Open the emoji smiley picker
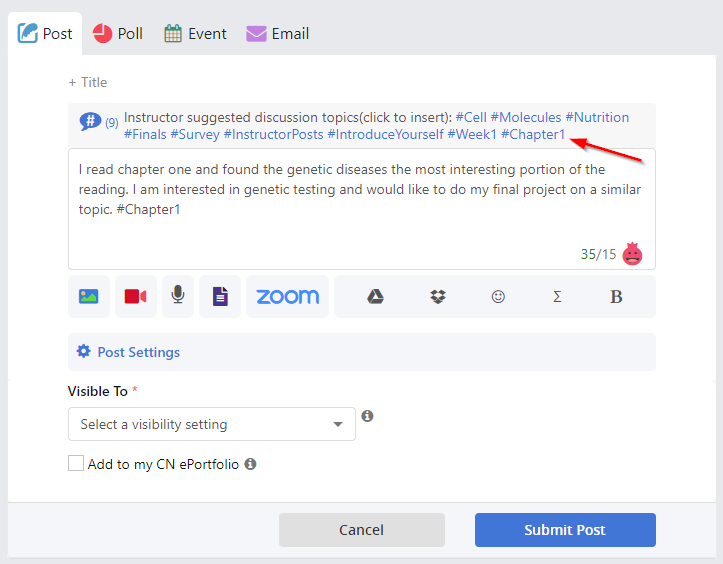Image resolution: width=723 pixels, height=564 pixels. [x=498, y=297]
